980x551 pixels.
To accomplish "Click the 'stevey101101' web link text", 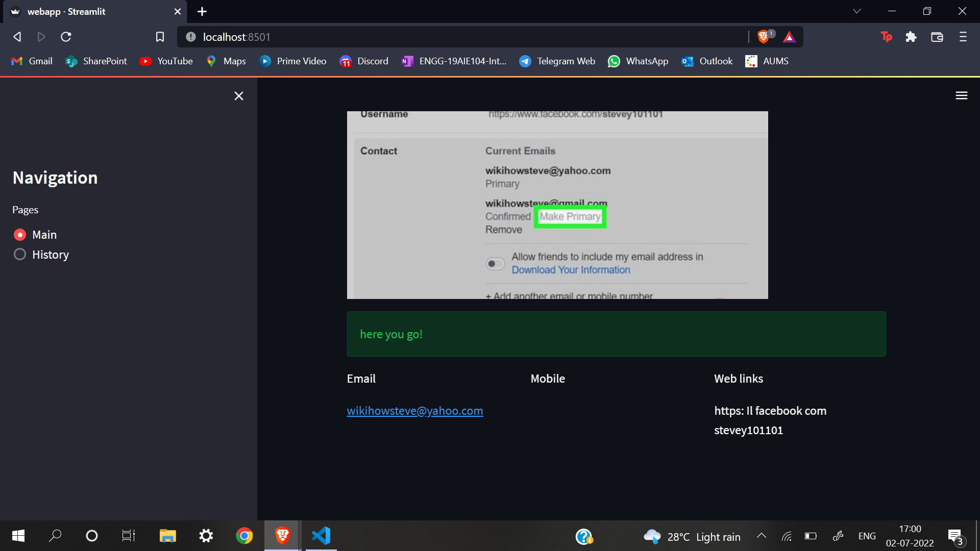I will click(748, 430).
